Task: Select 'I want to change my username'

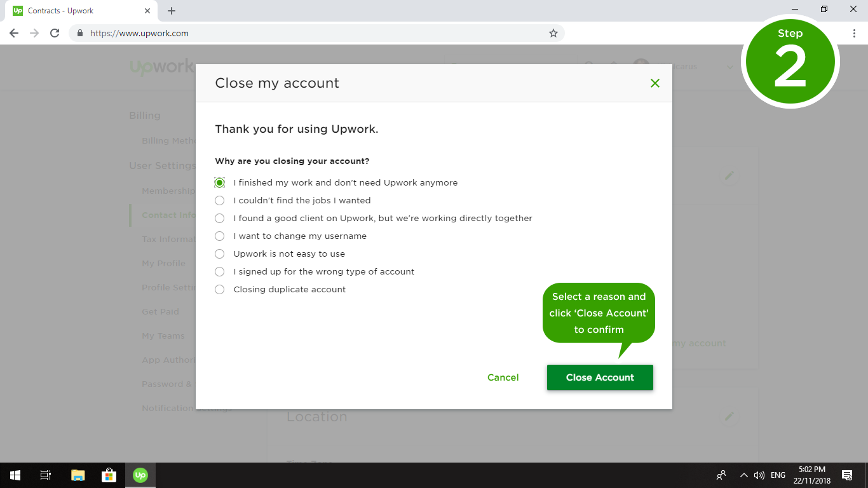Action: [x=220, y=236]
